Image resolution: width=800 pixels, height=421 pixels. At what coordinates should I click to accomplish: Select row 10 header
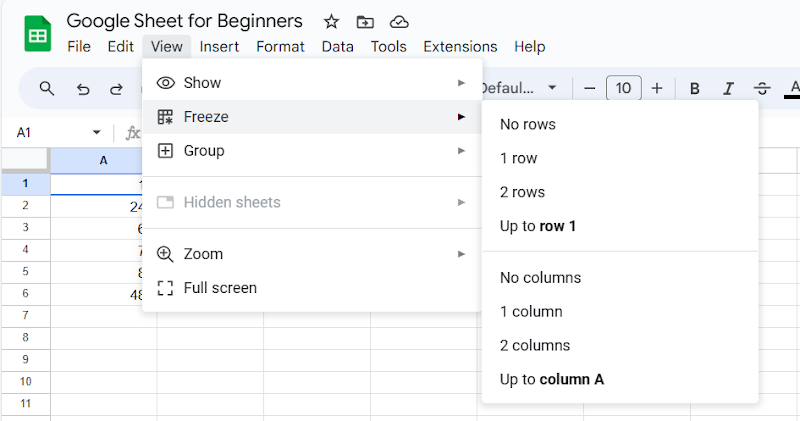point(26,382)
